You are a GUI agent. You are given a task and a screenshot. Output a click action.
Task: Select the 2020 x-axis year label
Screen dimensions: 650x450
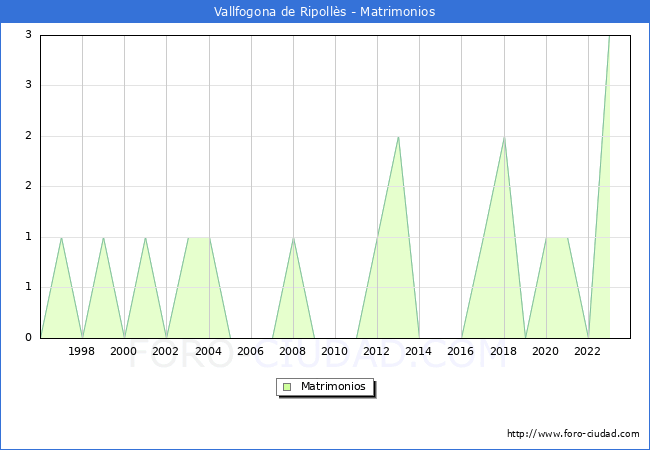click(x=546, y=351)
